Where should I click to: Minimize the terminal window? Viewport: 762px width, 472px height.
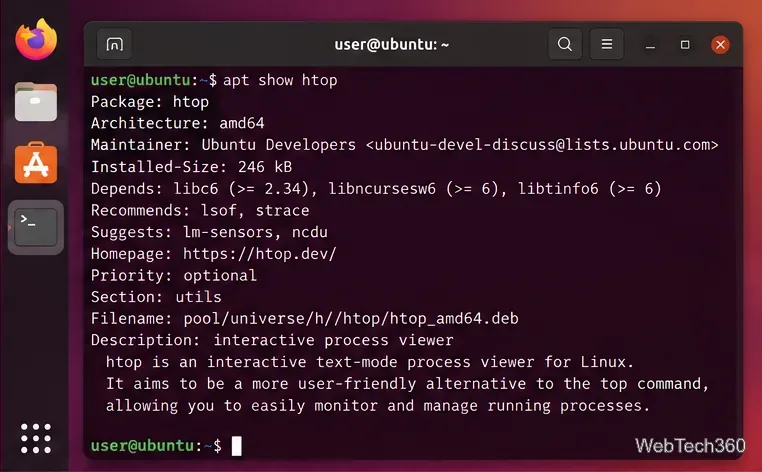click(650, 45)
